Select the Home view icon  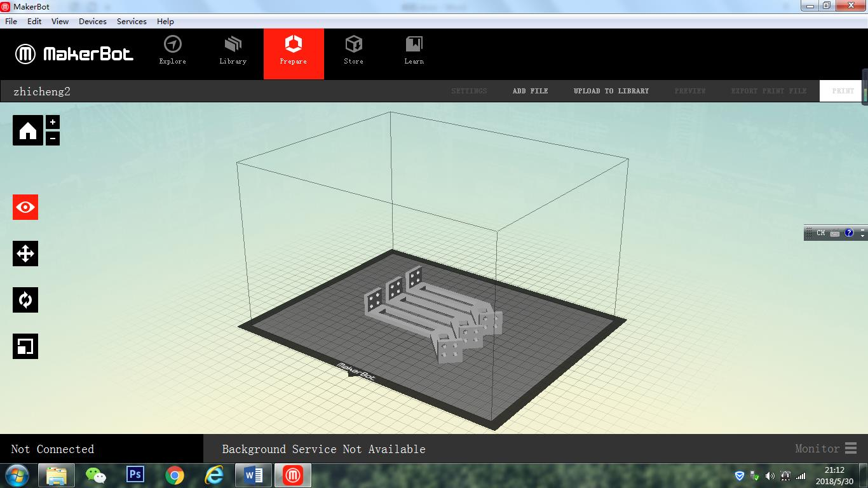(26, 130)
